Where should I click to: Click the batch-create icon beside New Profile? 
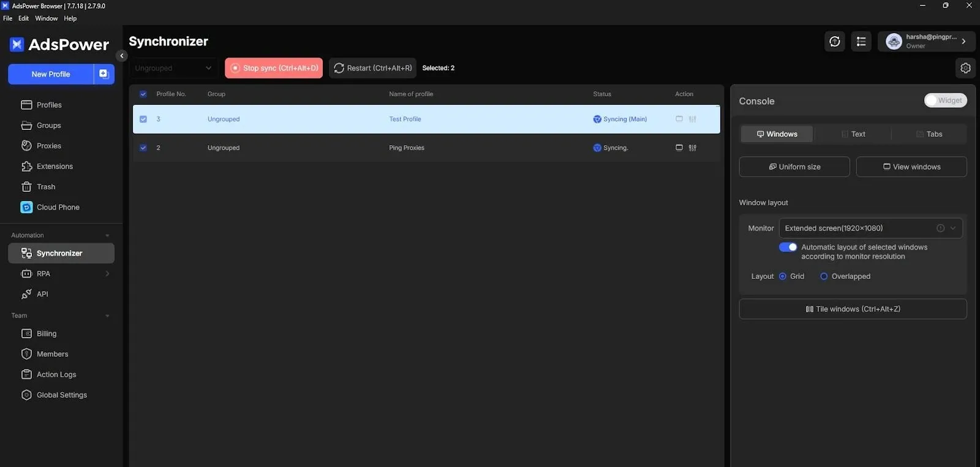tap(104, 74)
